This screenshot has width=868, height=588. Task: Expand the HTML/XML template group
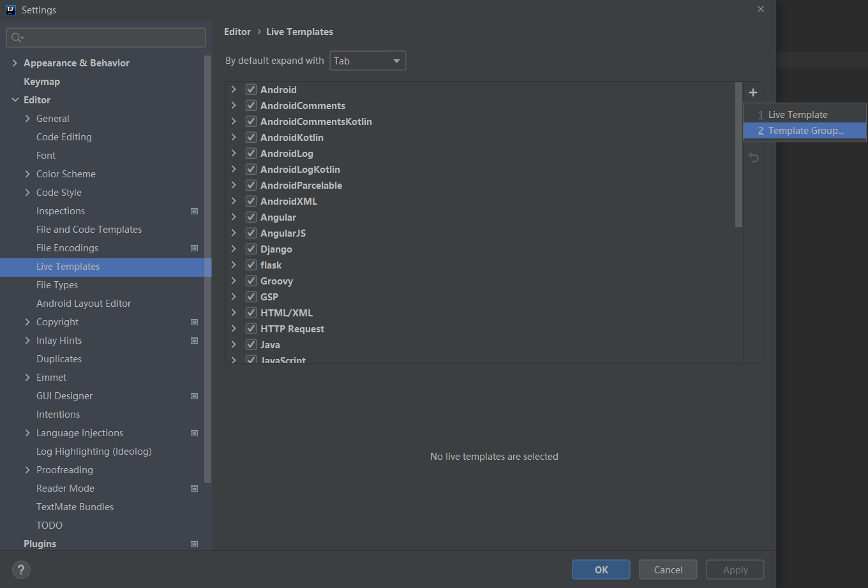click(x=234, y=313)
